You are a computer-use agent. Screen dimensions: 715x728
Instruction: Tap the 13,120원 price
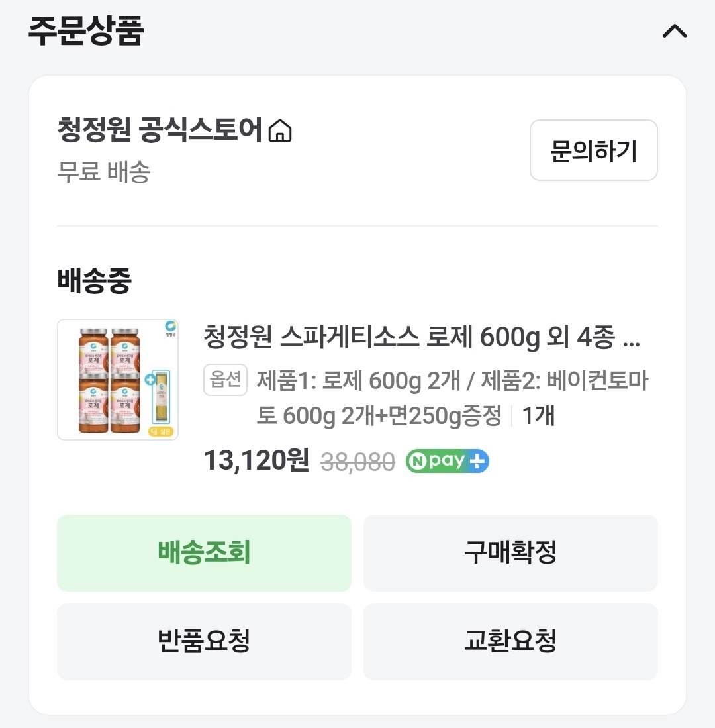coord(256,460)
